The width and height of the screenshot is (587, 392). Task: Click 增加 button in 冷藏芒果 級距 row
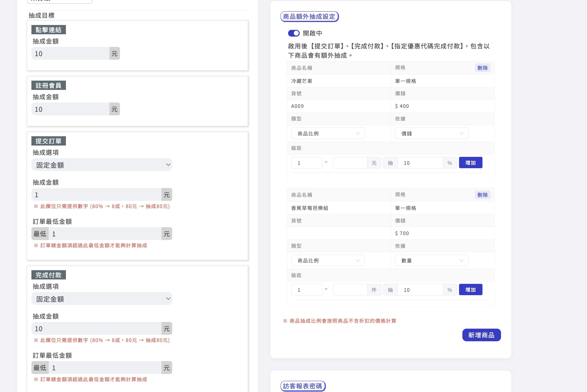click(x=471, y=163)
